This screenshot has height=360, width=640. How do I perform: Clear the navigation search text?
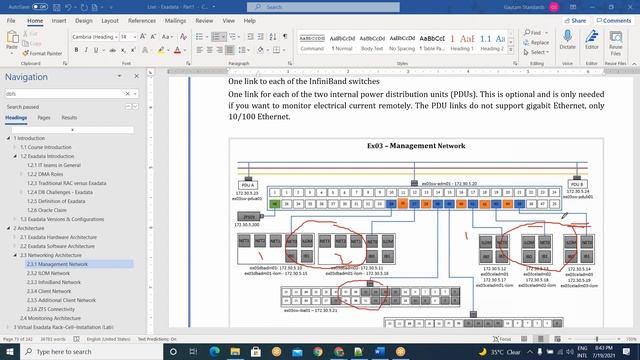pyautogui.click(x=127, y=93)
